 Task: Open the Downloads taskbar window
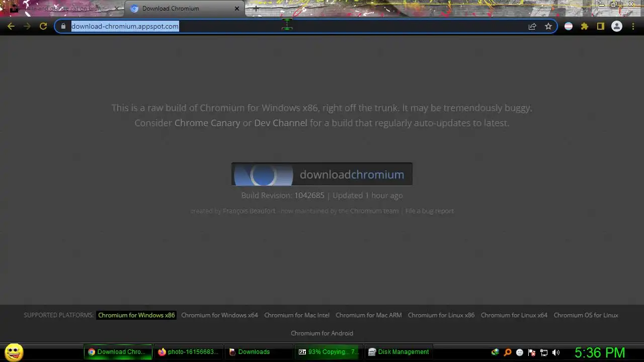(x=259, y=352)
